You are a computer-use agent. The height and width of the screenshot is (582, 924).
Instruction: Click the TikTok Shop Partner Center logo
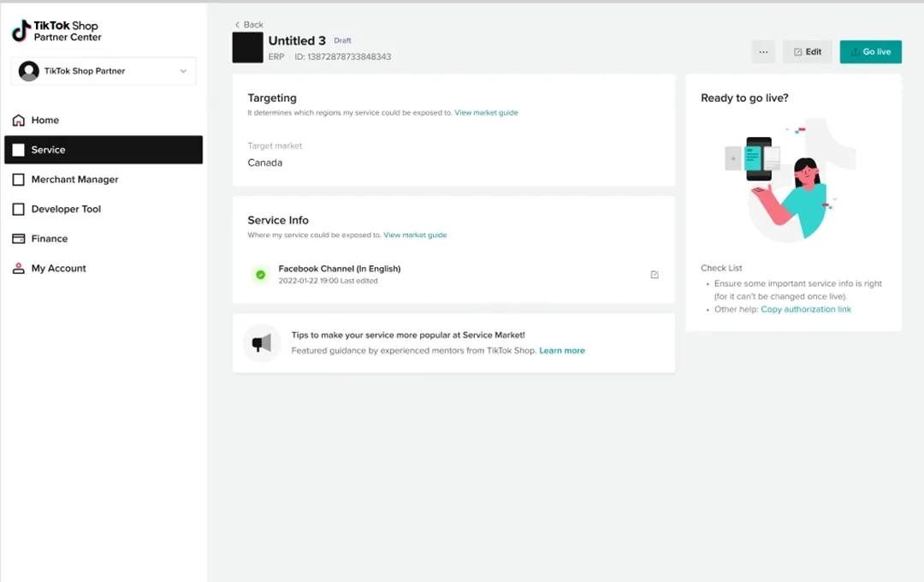pos(56,32)
